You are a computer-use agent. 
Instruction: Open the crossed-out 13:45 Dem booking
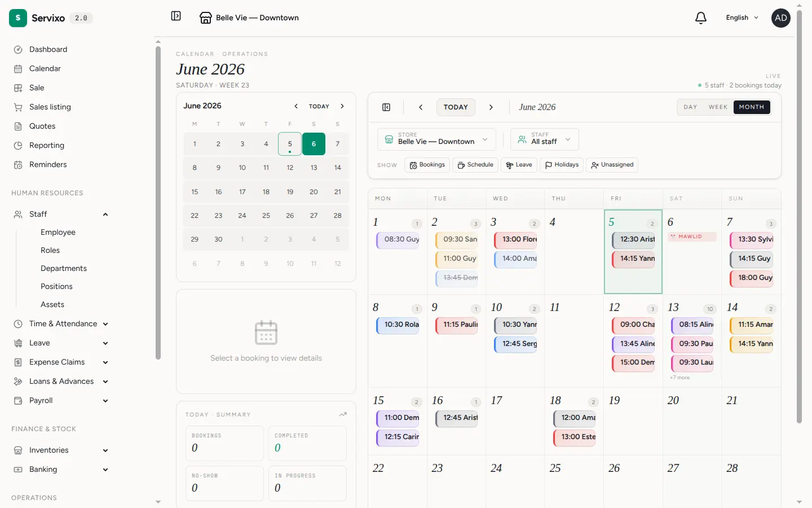point(457,278)
